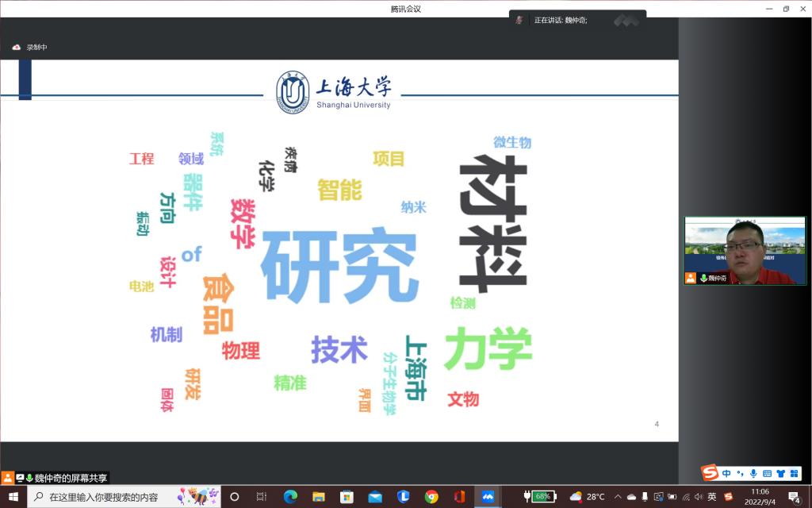812x508 pixels.
Task: Select the speaker video thumbnail of 魏仲奇
Action: pos(745,251)
